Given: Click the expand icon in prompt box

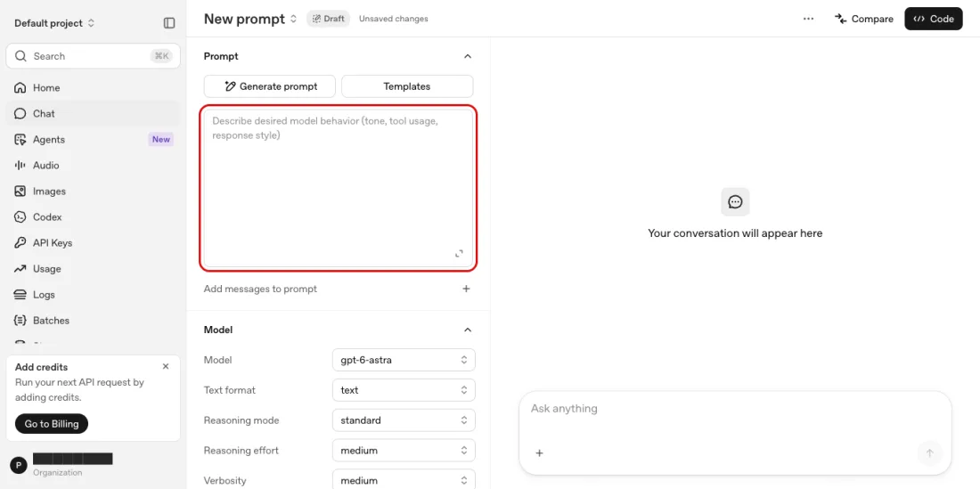Looking at the screenshot, I should tap(459, 254).
